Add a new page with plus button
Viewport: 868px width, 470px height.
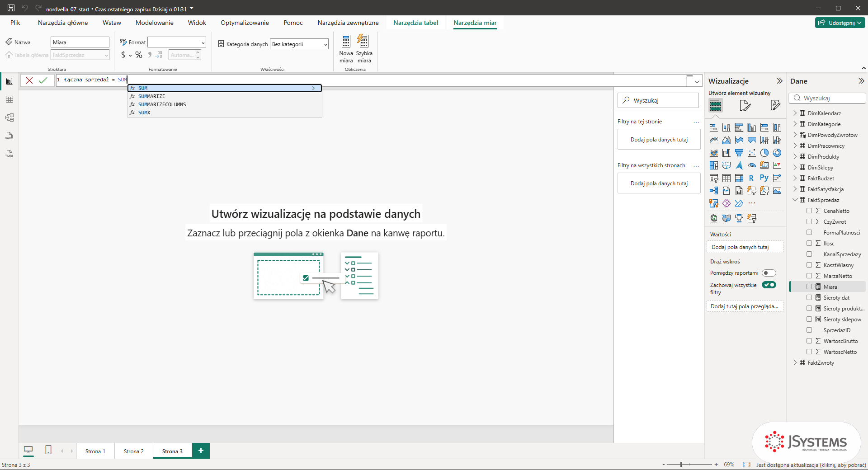pos(201,451)
